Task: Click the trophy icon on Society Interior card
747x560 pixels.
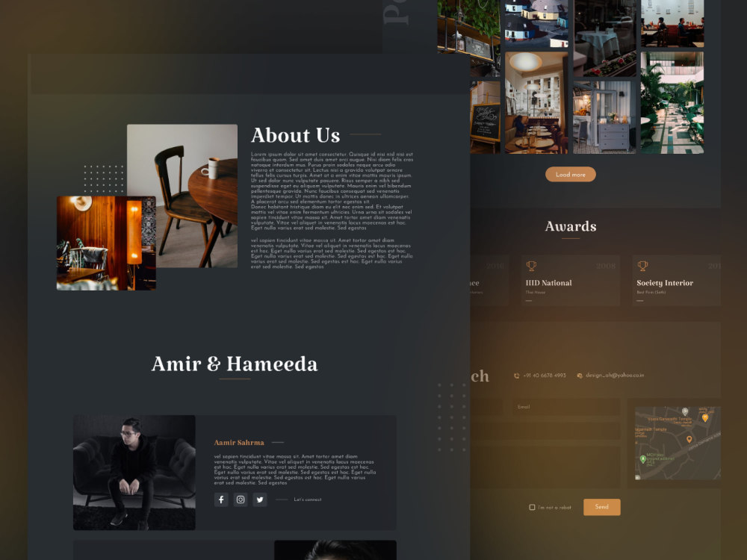Action: 642,266
